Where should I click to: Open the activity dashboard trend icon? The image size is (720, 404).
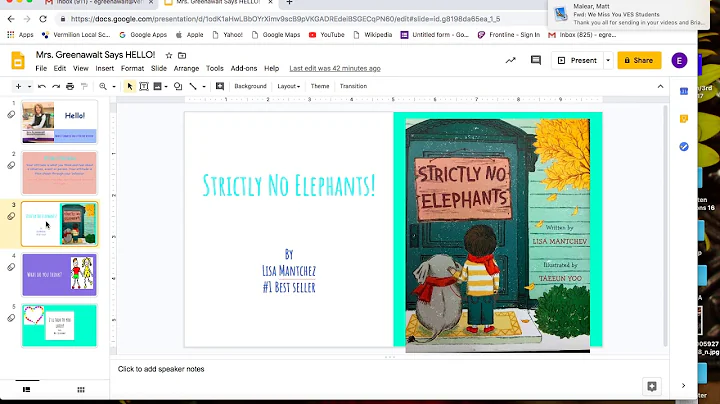point(511,61)
